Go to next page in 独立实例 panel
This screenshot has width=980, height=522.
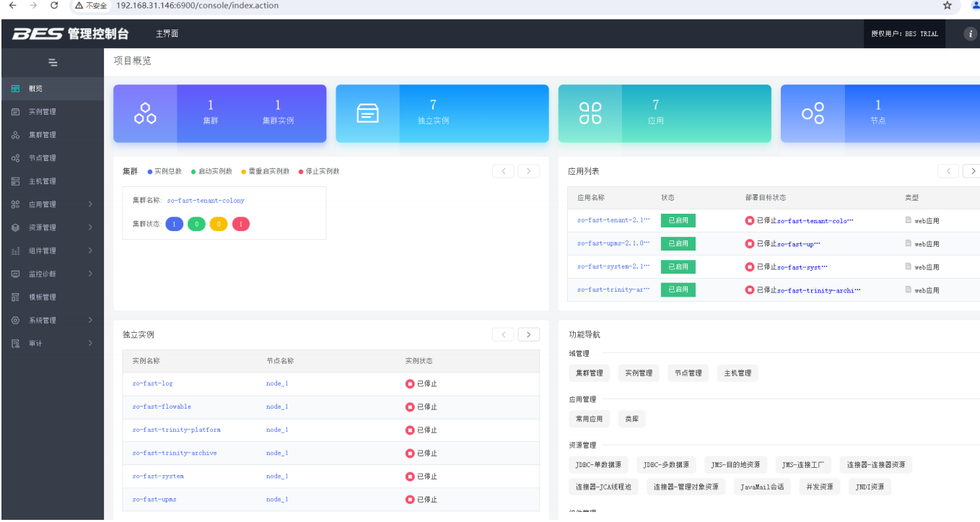pos(529,334)
